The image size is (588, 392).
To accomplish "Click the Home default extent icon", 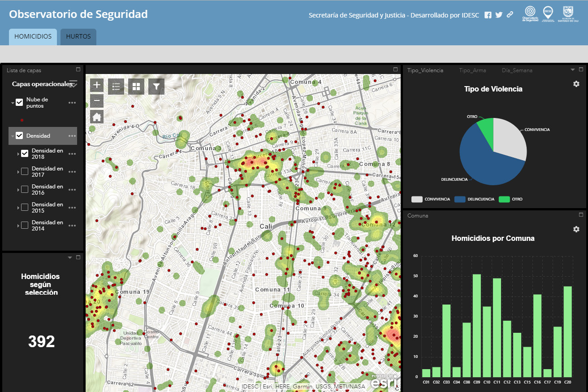I will (x=96, y=117).
